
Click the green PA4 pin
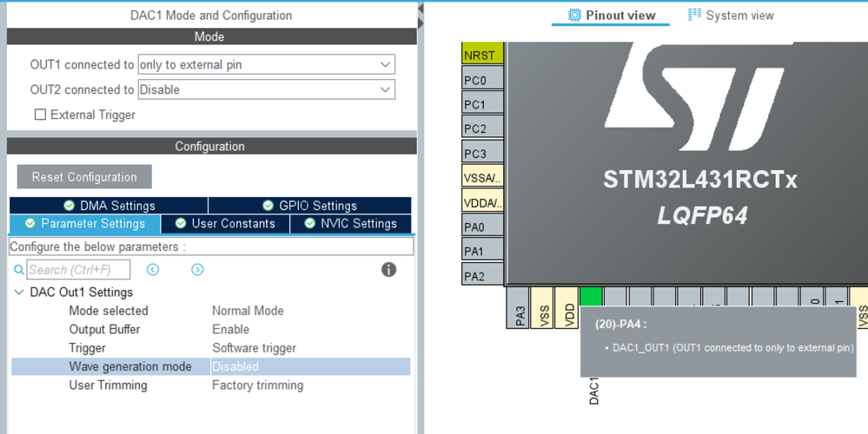point(591,296)
